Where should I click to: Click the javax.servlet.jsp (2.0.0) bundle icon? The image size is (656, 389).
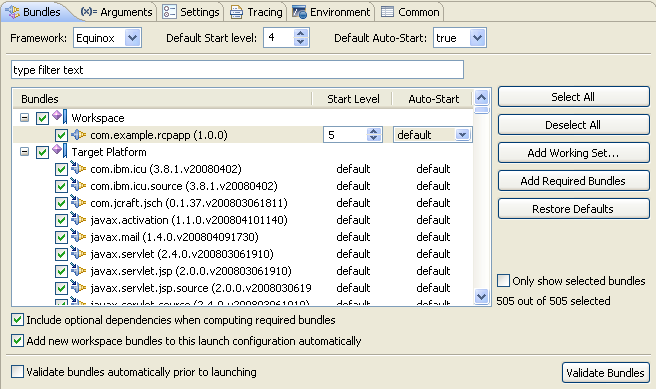pyautogui.click(x=78, y=271)
